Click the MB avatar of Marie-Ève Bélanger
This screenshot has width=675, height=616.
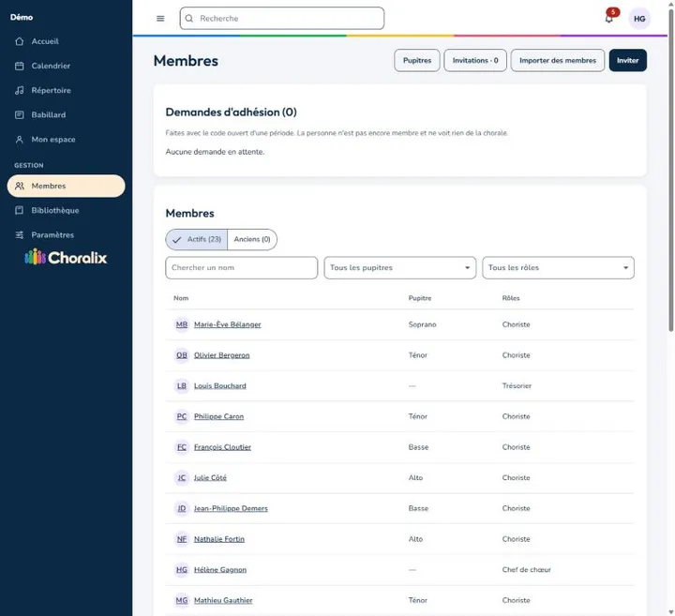click(182, 324)
